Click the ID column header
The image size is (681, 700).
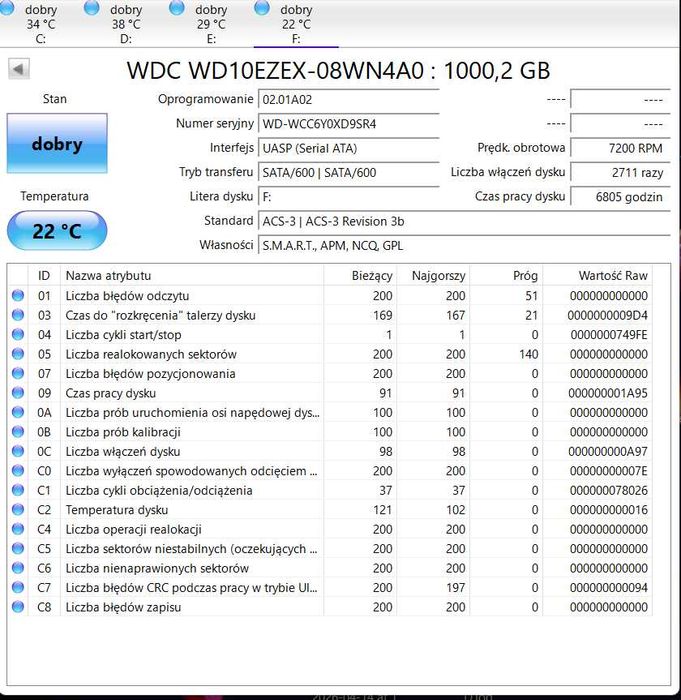(x=44, y=275)
